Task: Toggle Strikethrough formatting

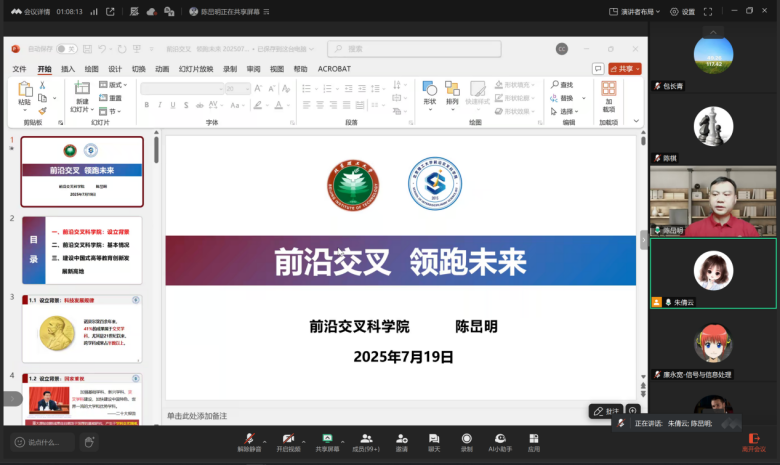Action: (199, 105)
